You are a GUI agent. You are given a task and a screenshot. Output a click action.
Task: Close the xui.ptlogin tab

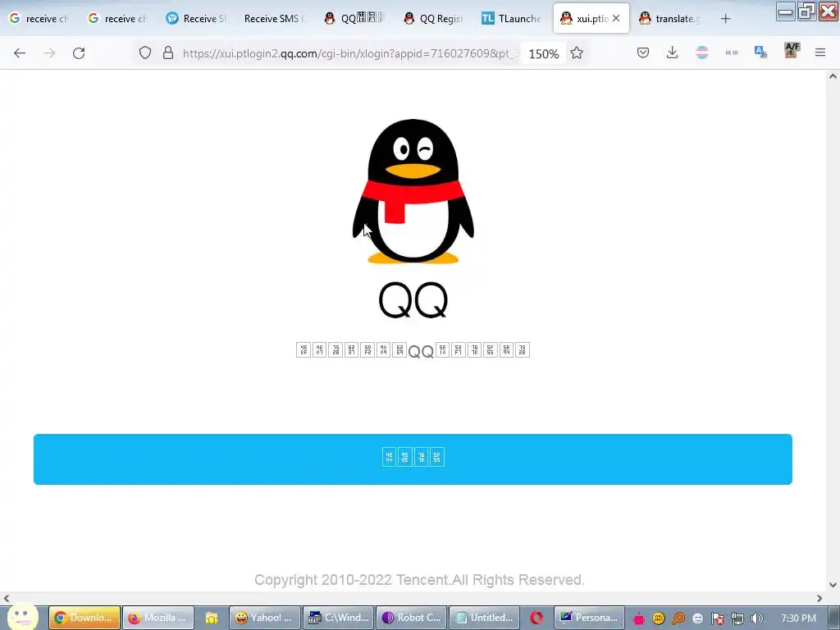tap(616, 18)
